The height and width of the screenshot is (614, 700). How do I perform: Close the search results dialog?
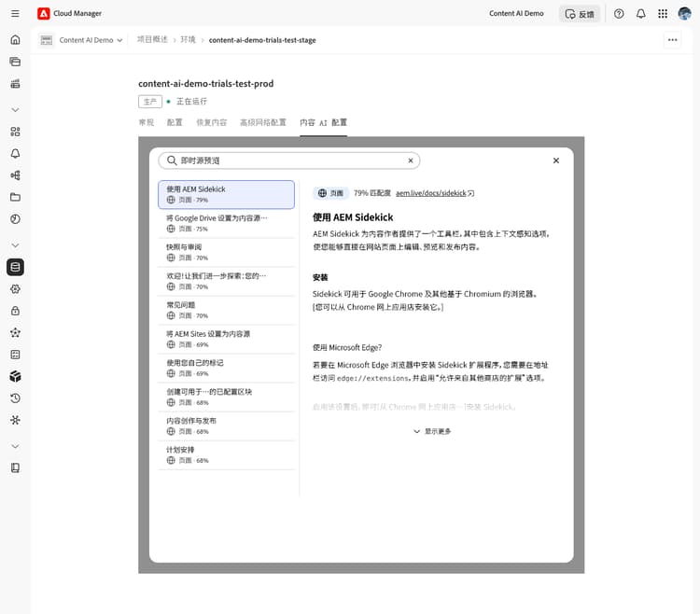click(556, 160)
